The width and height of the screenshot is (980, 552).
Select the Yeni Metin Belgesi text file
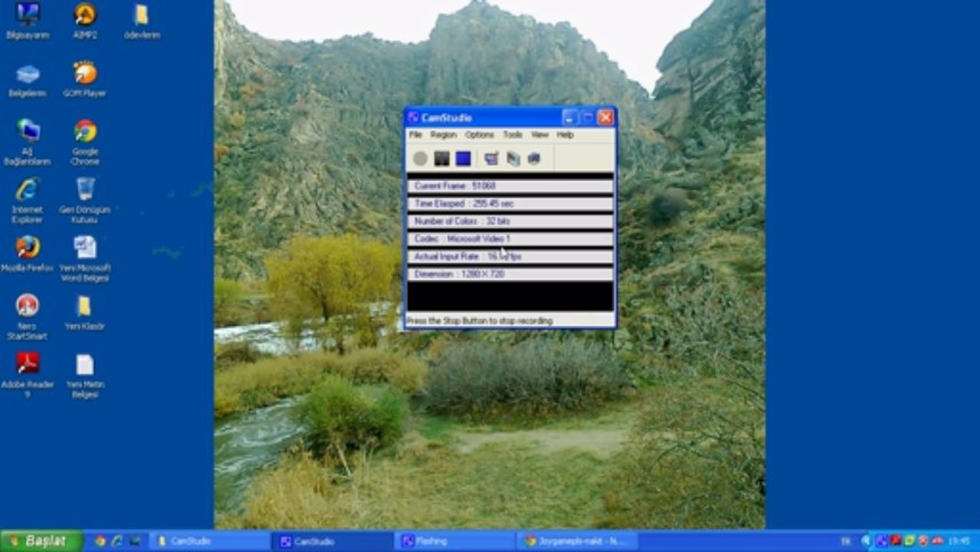coord(85,376)
